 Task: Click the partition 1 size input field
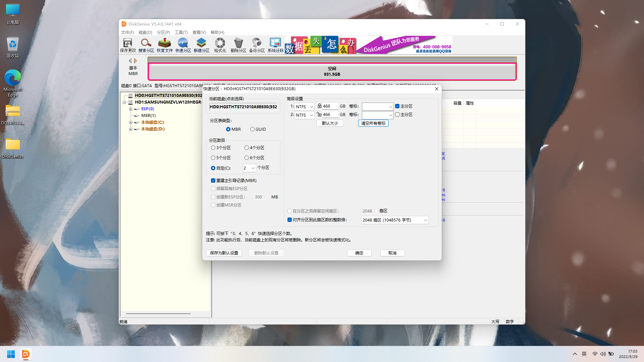click(330, 106)
